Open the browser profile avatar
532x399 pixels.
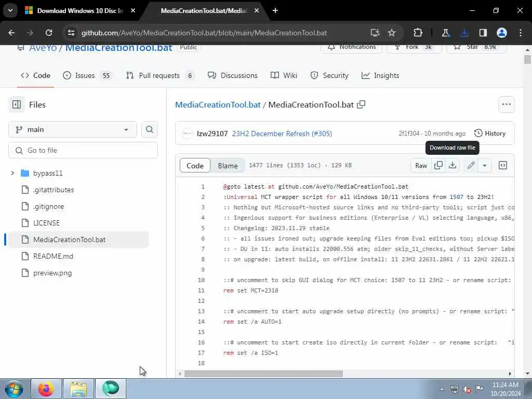pos(502,33)
